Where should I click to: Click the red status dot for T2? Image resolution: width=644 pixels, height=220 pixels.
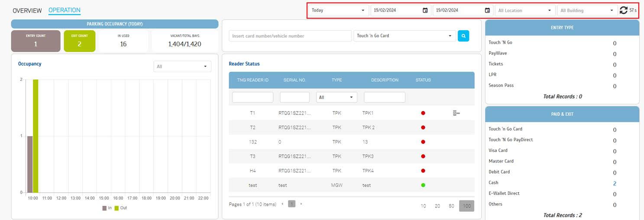click(x=423, y=128)
